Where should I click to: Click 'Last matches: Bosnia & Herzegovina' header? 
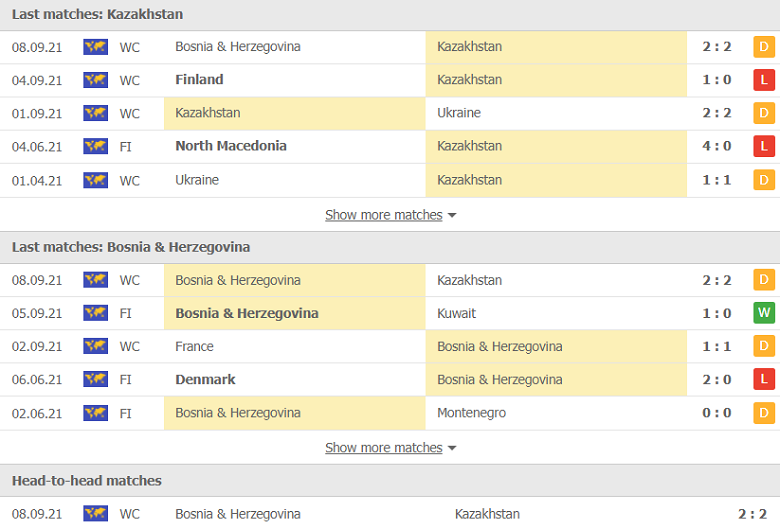point(131,247)
